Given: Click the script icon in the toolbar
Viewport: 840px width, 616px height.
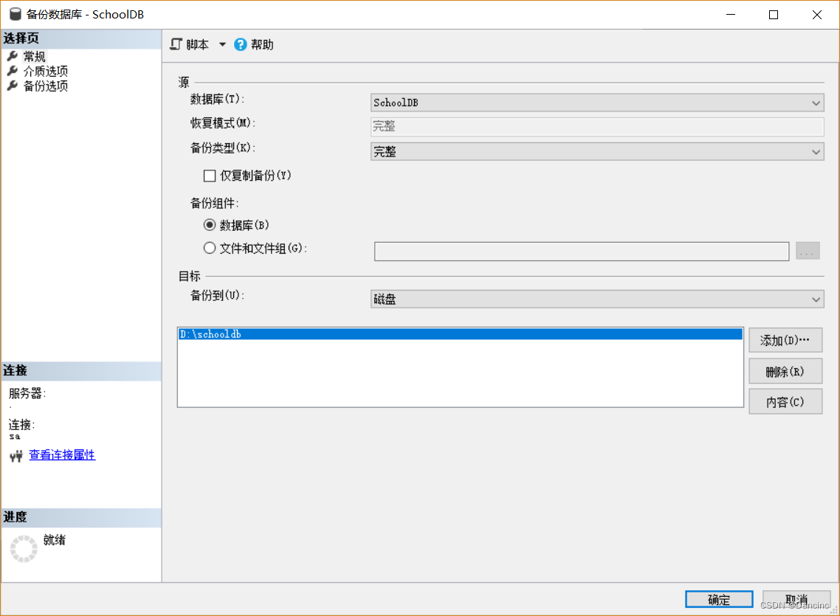Looking at the screenshot, I should 176,44.
